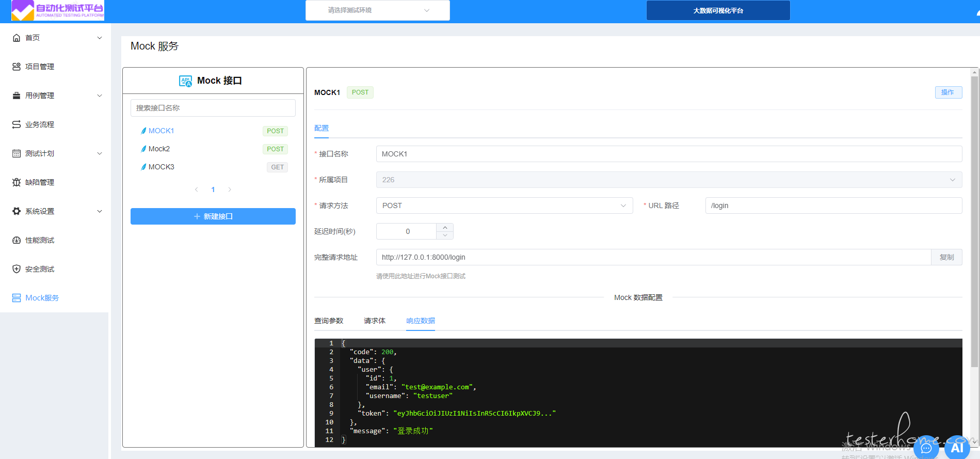Expand the 用例管理 sidebar submenu
The image size is (980, 459).
click(100, 96)
